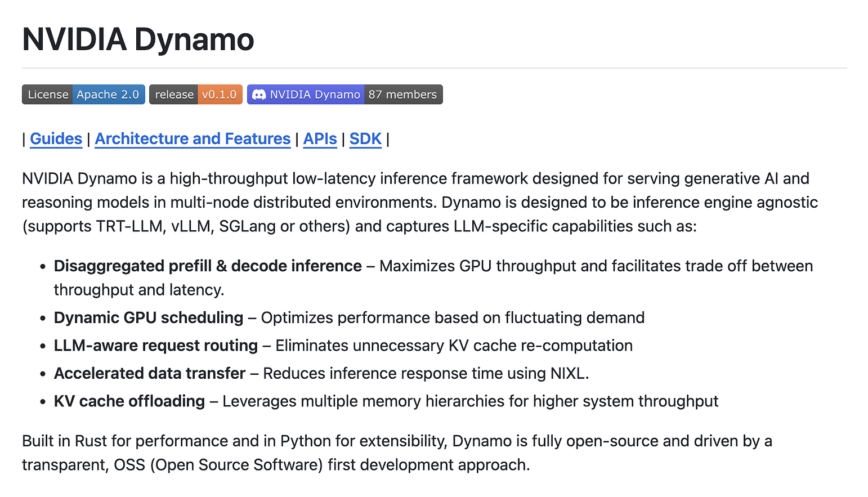
Task: Click the orange v0.1.0 version badge segment
Action: 220,95
